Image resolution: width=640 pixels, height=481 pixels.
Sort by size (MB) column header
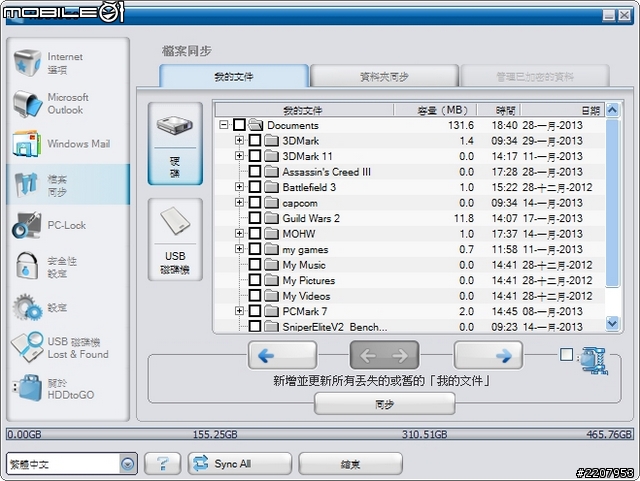(x=435, y=110)
